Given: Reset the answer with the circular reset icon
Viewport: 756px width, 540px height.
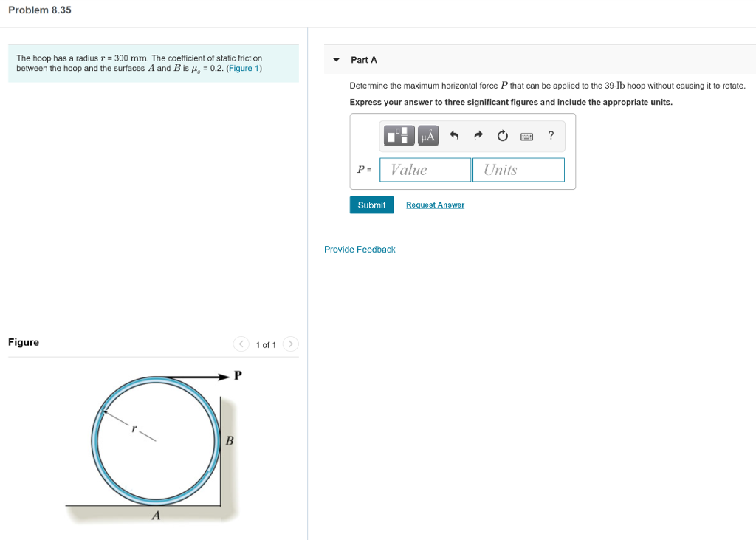Looking at the screenshot, I should tap(502, 135).
